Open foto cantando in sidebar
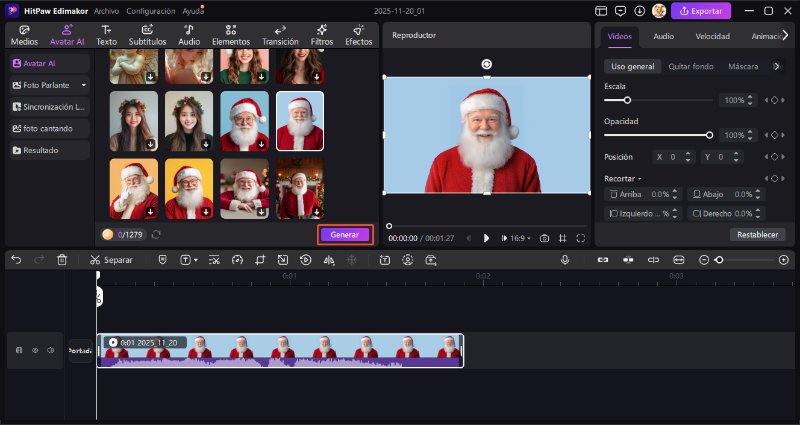800x425 pixels. (49, 129)
